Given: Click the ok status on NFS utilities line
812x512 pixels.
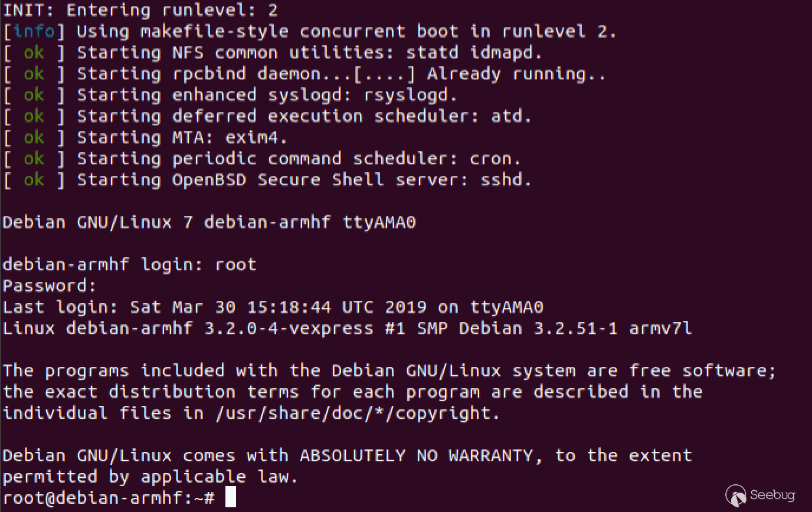Looking at the screenshot, I should [x=34, y=52].
